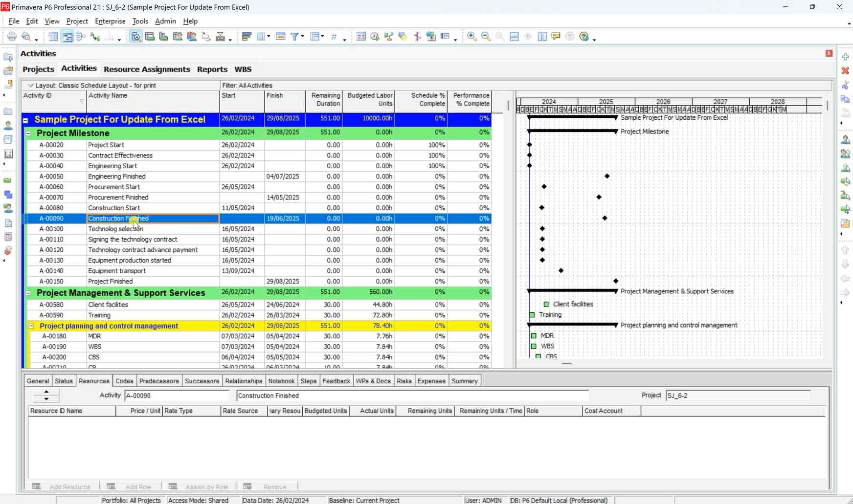Image resolution: width=853 pixels, height=504 pixels.
Task: Open the Status details tab
Action: (x=64, y=381)
